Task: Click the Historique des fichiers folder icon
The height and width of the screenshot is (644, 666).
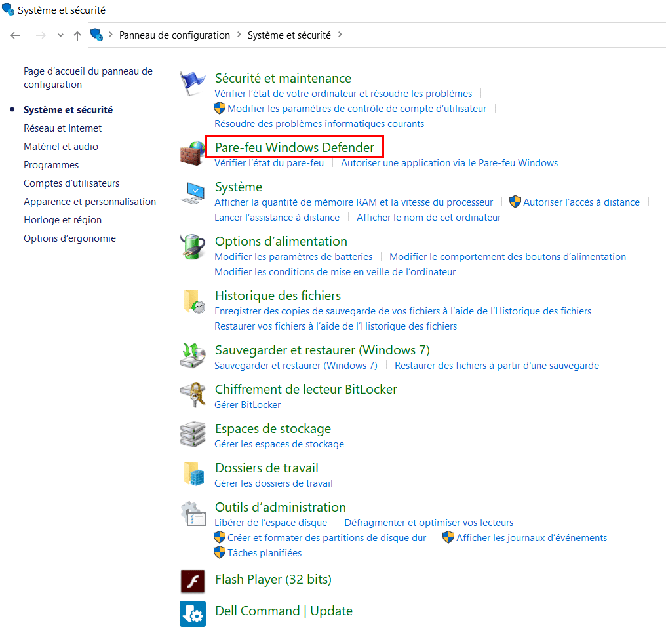Action: tap(194, 301)
